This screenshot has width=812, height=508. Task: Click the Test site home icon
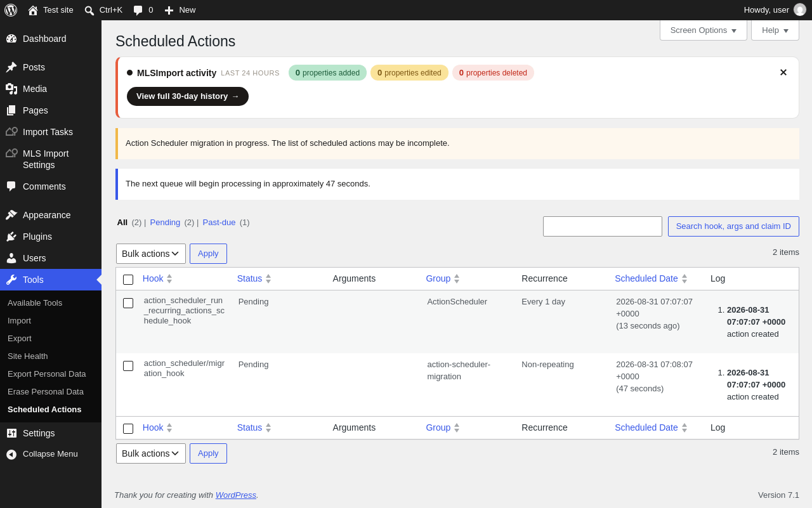coord(33,10)
